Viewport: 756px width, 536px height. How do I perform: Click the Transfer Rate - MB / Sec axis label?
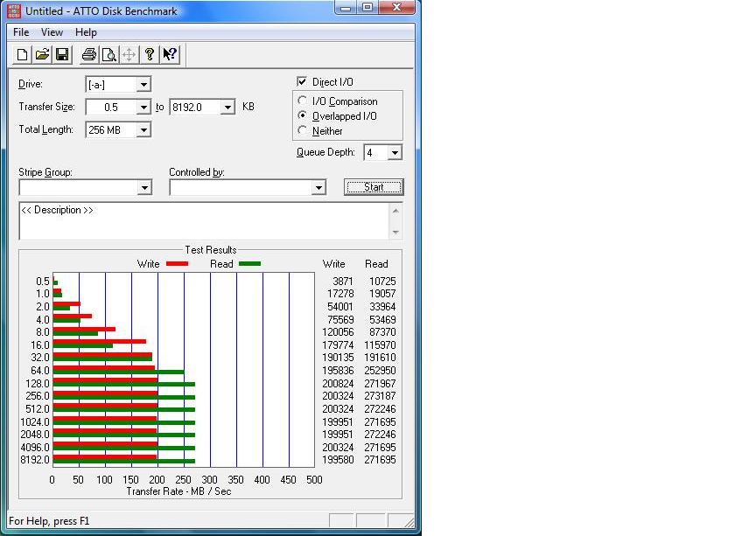(x=178, y=491)
